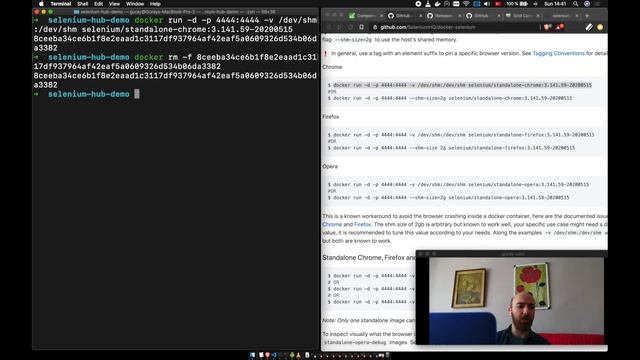Screen dimensions: 640x360
Task: Open the Shell menu
Action: (x=82, y=4)
